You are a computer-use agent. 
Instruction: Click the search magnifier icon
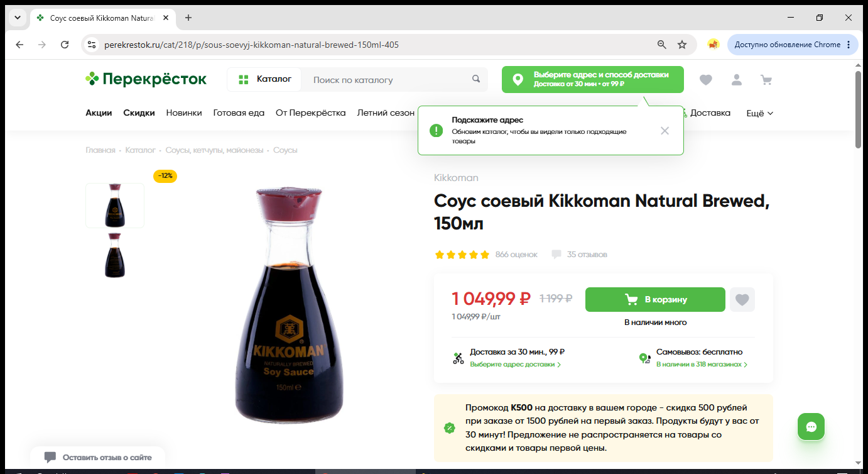pos(476,79)
